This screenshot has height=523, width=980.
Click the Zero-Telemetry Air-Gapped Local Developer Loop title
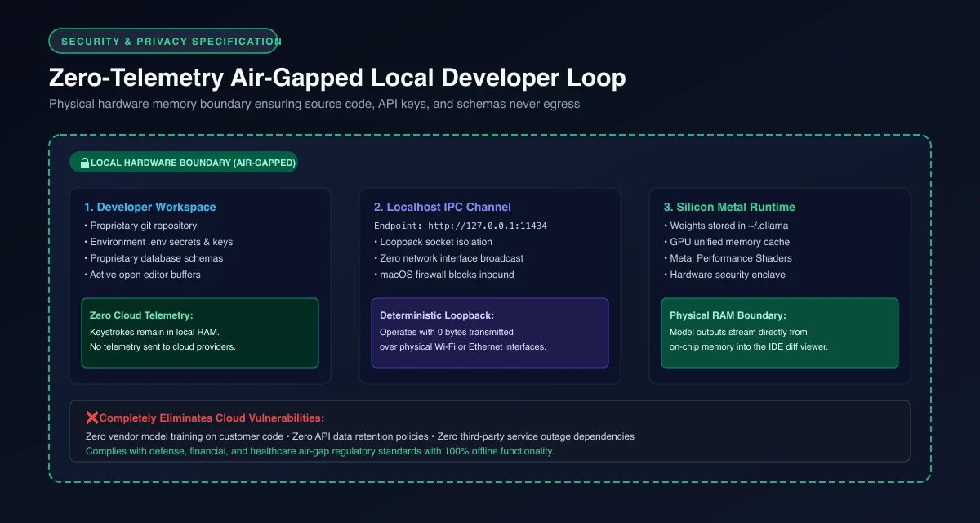[x=337, y=78]
